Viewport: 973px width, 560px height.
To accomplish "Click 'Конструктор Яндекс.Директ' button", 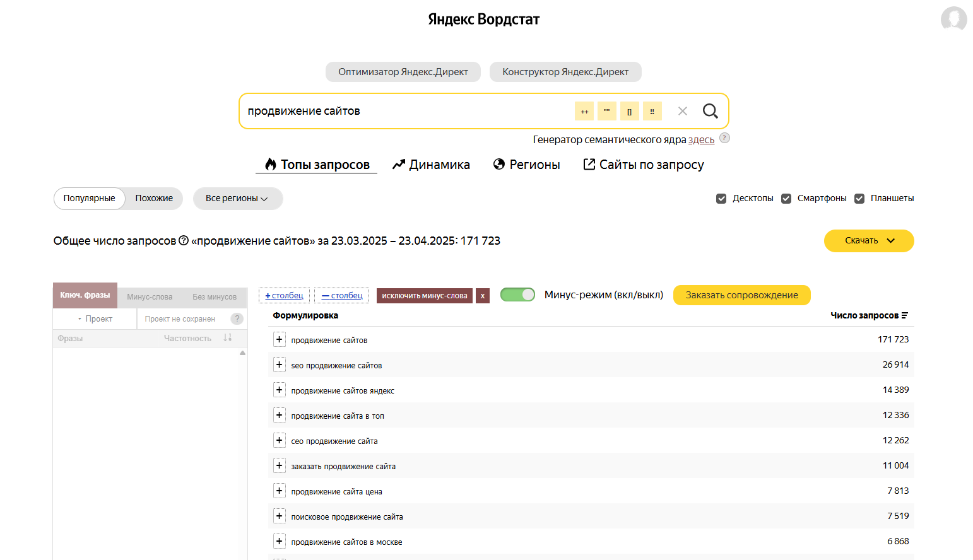I will pyautogui.click(x=565, y=72).
